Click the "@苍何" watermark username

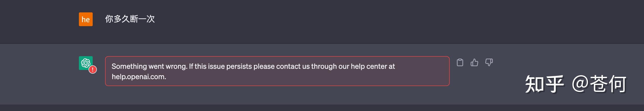[599, 84]
